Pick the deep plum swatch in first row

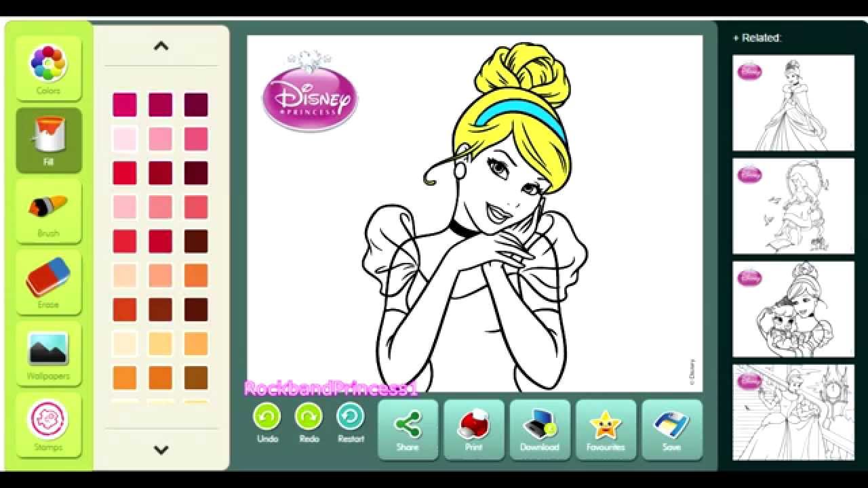click(196, 105)
